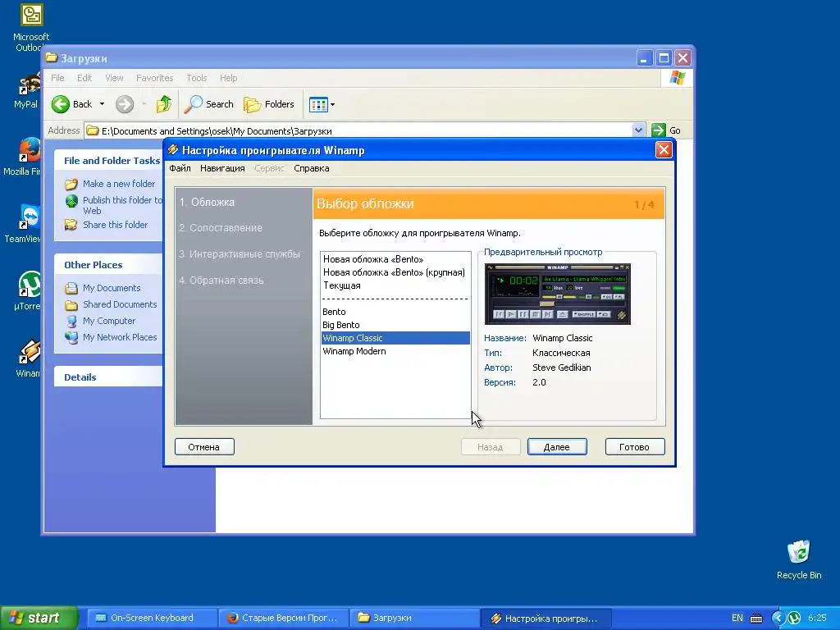This screenshot has height=630, width=840.
Task: Launch MyPal desktop shortcut
Action: (x=27, y=90)
